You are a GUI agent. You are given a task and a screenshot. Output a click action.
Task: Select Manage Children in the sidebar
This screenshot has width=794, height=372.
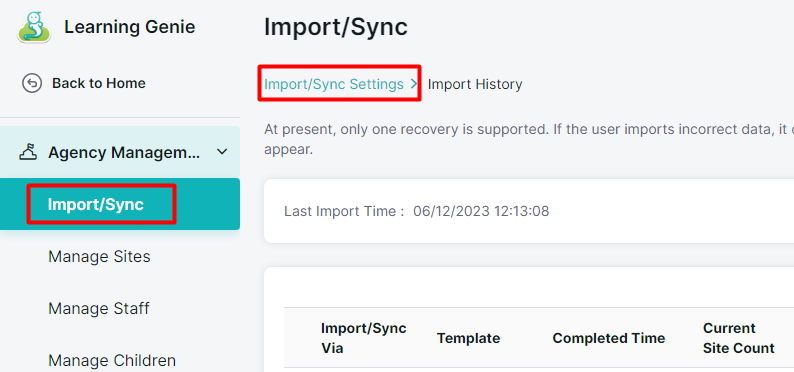point(112,360)
